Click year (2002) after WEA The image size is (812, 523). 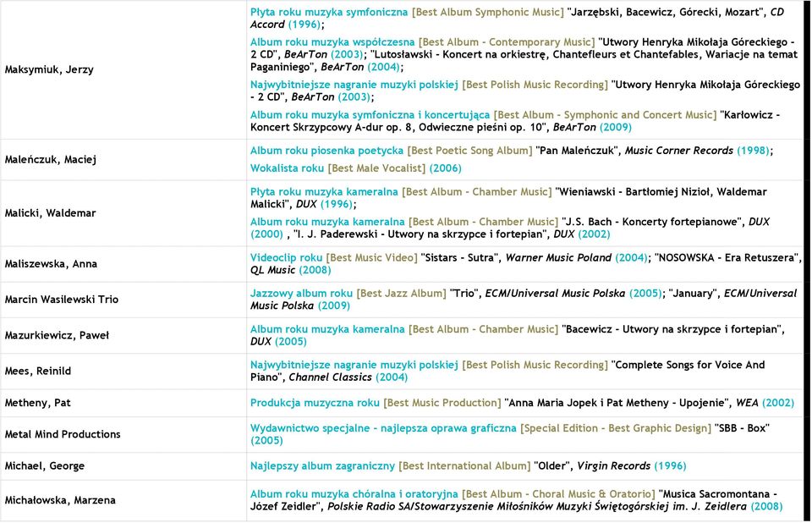778,403
